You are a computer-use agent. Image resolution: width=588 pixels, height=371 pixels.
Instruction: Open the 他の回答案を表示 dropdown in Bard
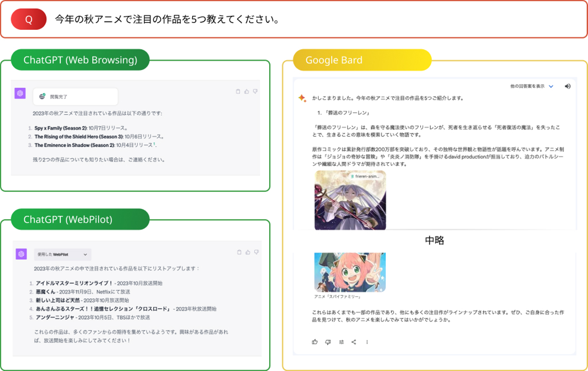coord(532,86)
